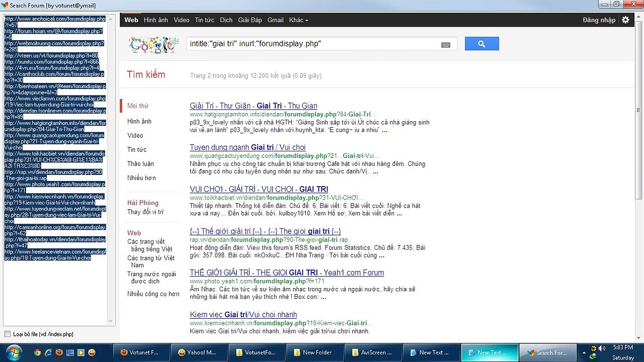
Task: Expand 'Nhiều hơn' filter options
Action: (x=141, y=177)
